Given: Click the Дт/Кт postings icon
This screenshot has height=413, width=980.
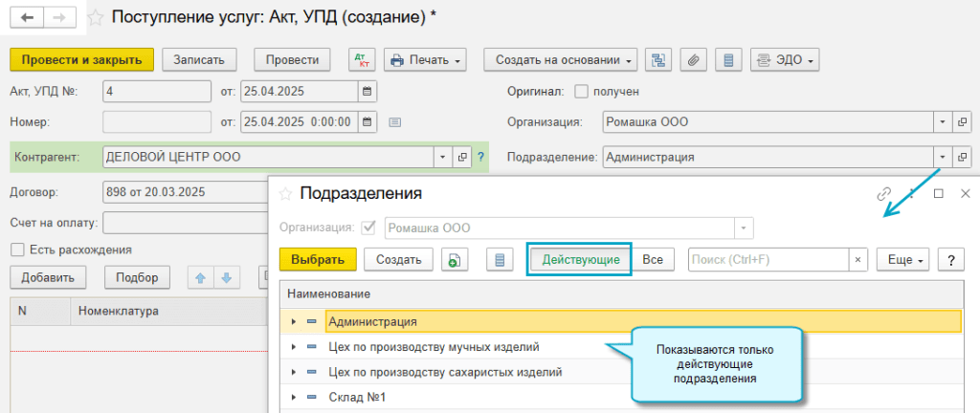Looking at the screenshot, I should pyautogui.click(x=363, y=60).
